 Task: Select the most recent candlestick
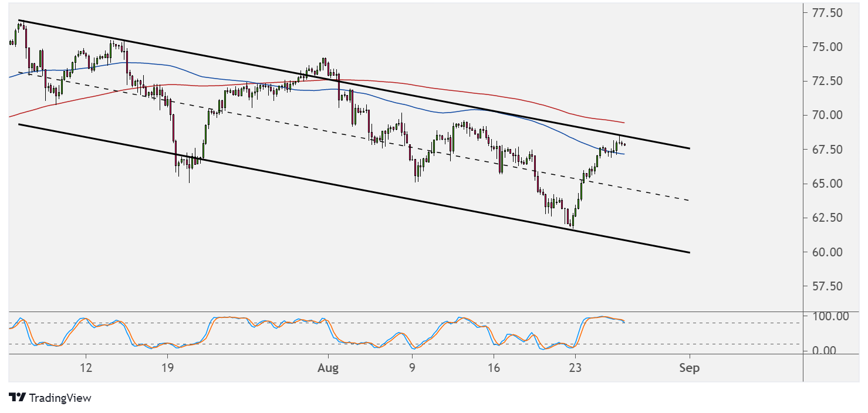[624, 144]
